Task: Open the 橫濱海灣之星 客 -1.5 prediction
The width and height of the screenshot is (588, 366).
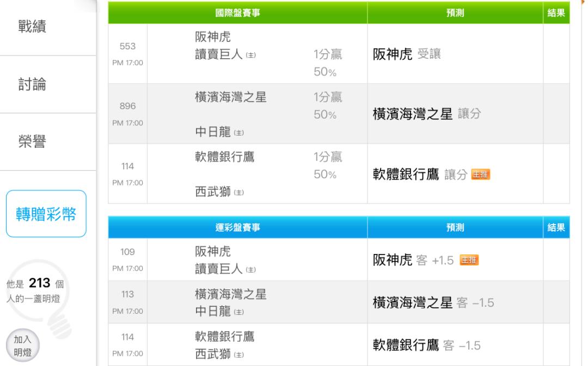Action: click(433, 303)
